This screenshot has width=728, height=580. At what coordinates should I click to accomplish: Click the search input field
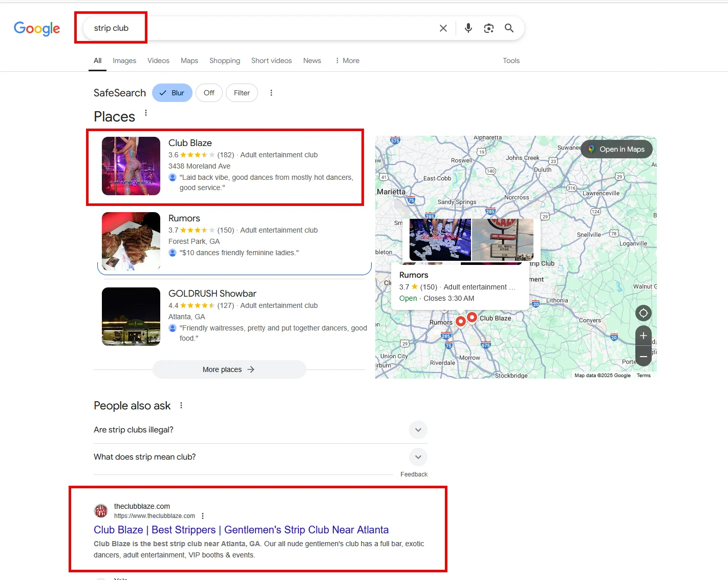(261, 28)
